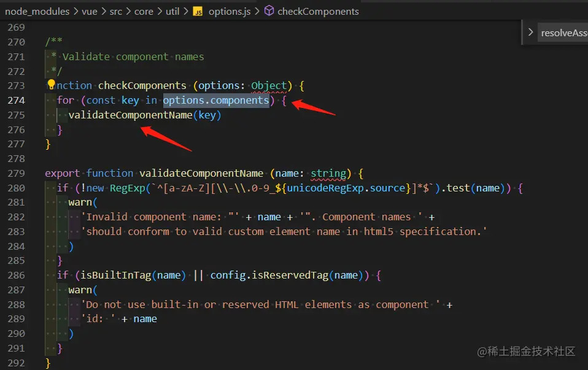The height and width of the screenshot is (370, 588).
Task: Click warn( call on line 287
Action: 83,290
